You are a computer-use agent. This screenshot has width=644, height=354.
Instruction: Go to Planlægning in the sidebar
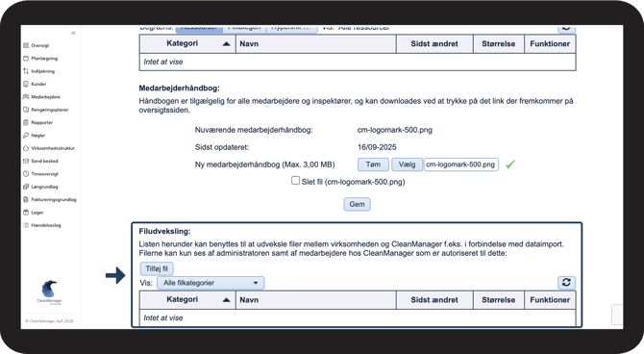click(40, 59)
